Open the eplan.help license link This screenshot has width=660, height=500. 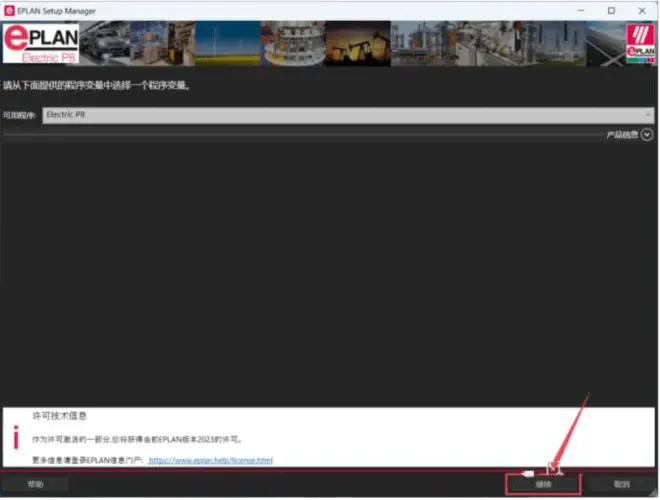click(x=210, y=460)
